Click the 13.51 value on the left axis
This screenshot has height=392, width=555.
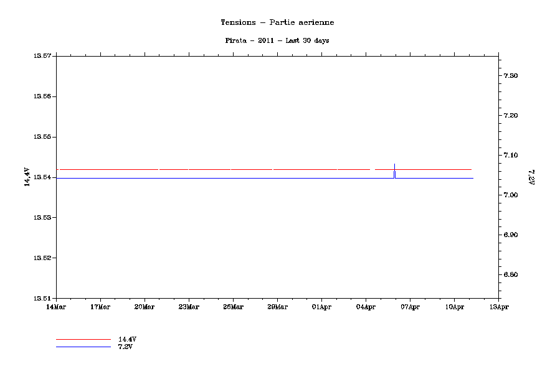(x=42, y=298)
